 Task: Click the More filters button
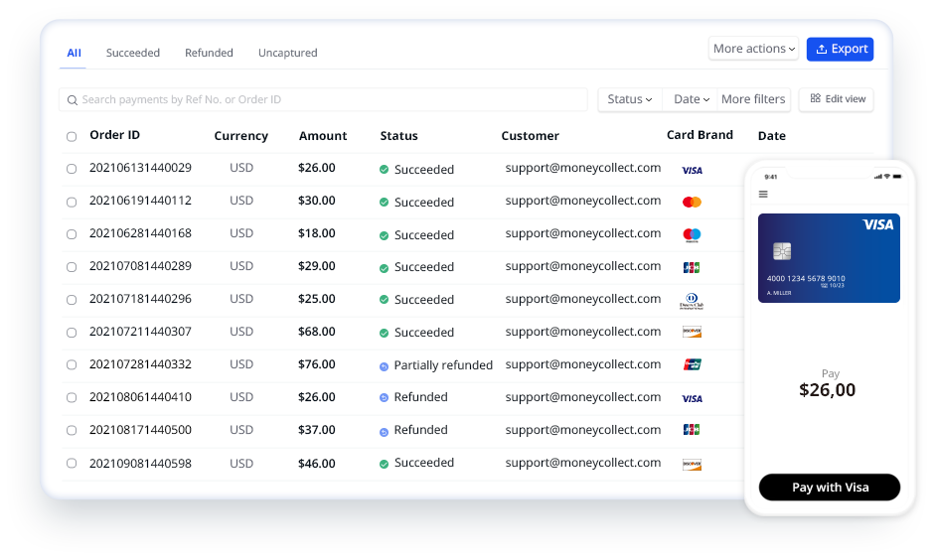pyautogui.click(x=753, y=99)
